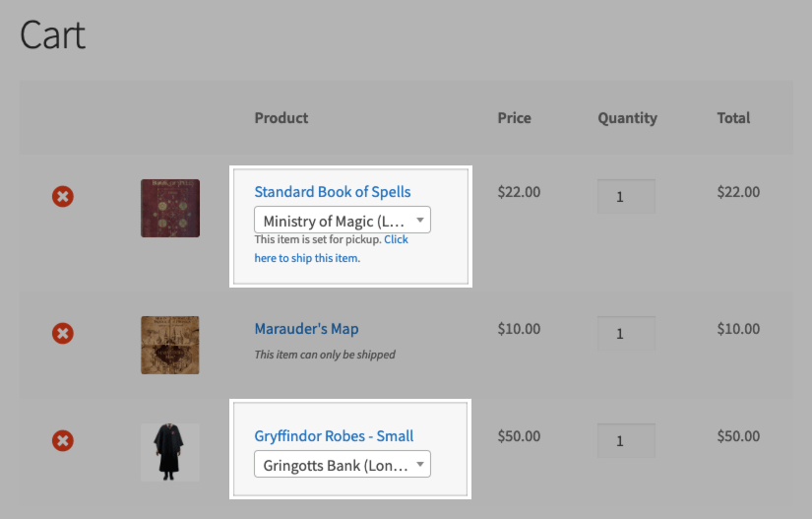
Task: Click the Marauder's Map product image
Action: coord(170,345)
